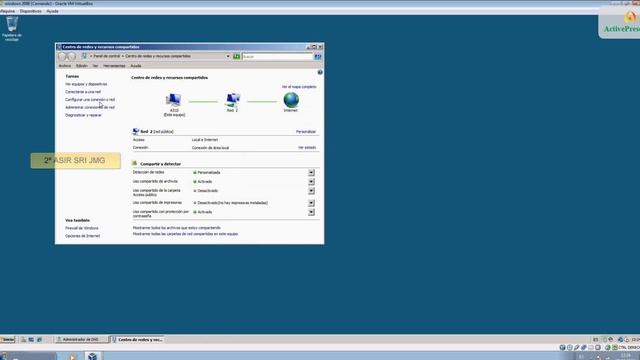The height and width of the screenshot is (360, 640).
Task: Open the Inicio start button in guest taskbar
Action: [7, 339]
